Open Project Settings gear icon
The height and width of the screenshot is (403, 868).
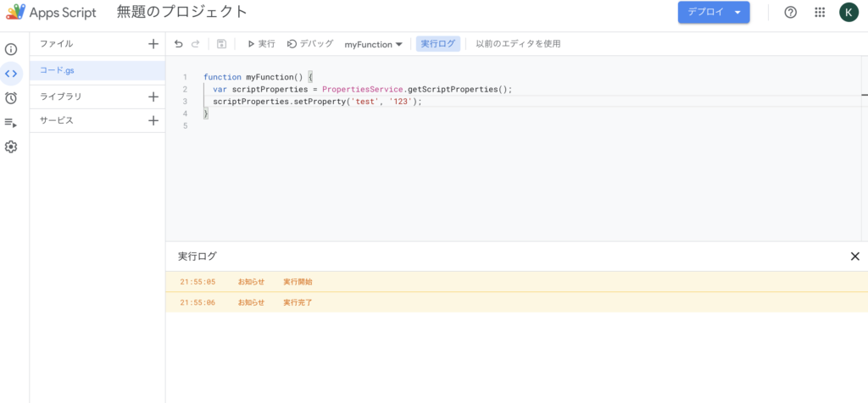pos(11,147)
